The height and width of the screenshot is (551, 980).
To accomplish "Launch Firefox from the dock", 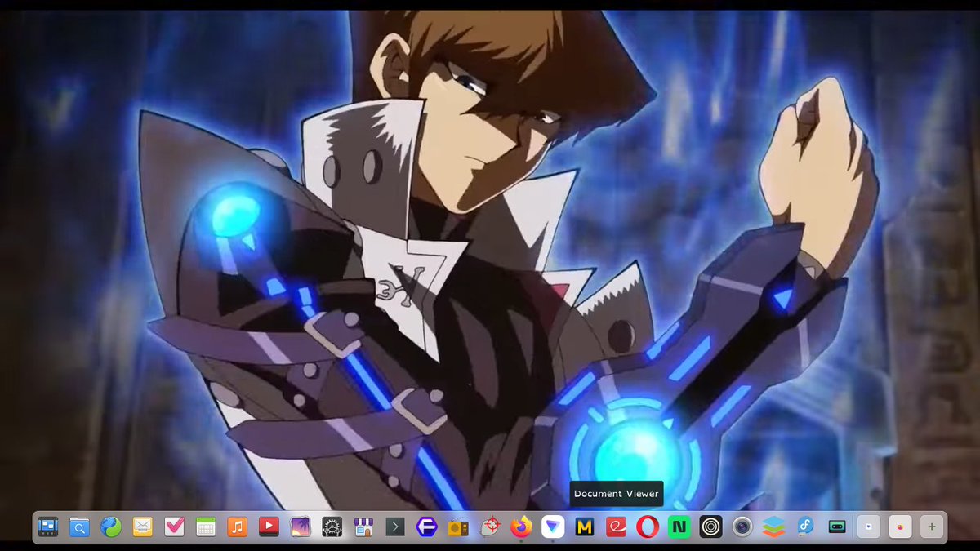I will point(521,527).
